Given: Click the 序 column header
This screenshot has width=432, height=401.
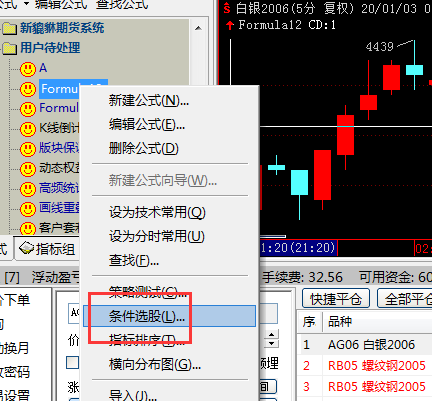Looking at the screenshot, I should click(309, 322).
